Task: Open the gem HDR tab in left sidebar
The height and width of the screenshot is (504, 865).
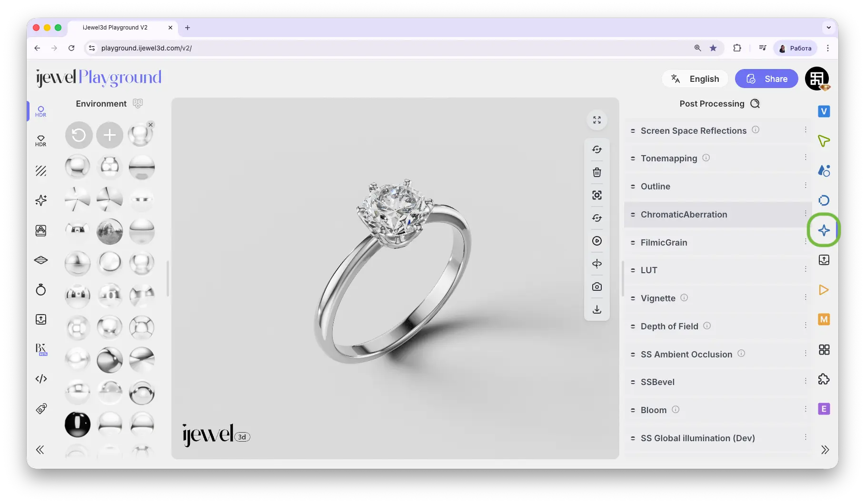Action: [x=41, y=141]
